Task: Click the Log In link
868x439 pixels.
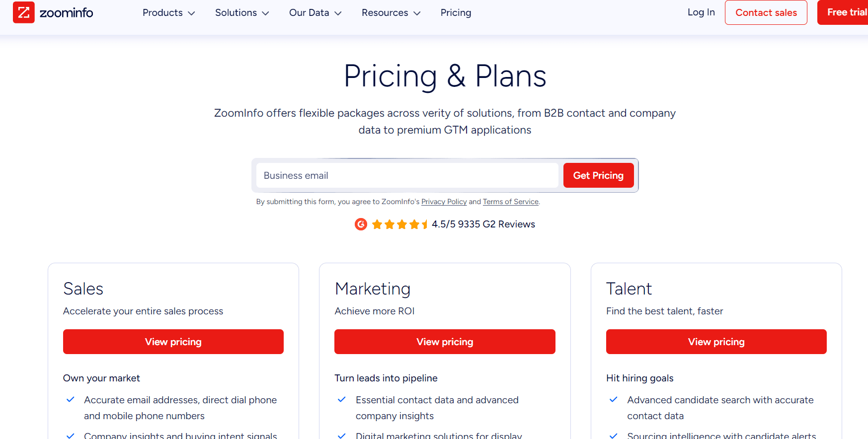Action: (x=701, y=12)
